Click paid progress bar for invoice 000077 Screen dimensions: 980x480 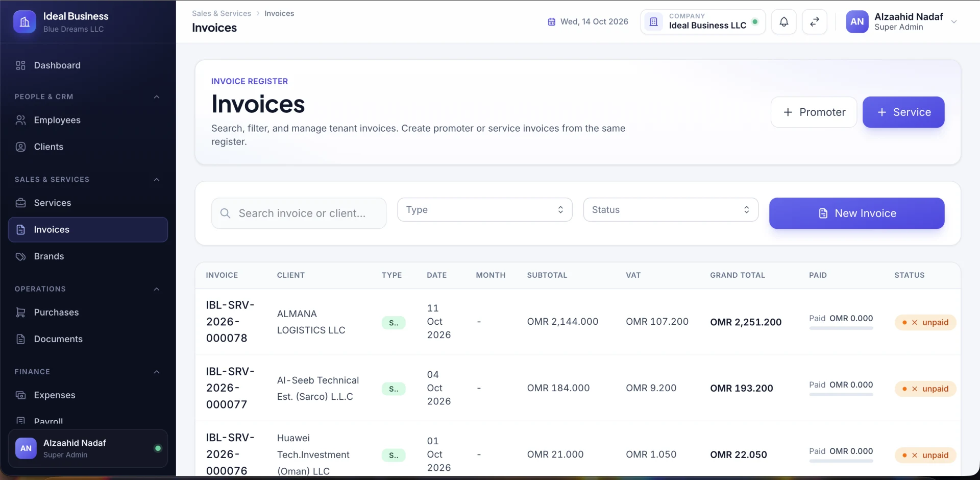[x=841, y=395]
